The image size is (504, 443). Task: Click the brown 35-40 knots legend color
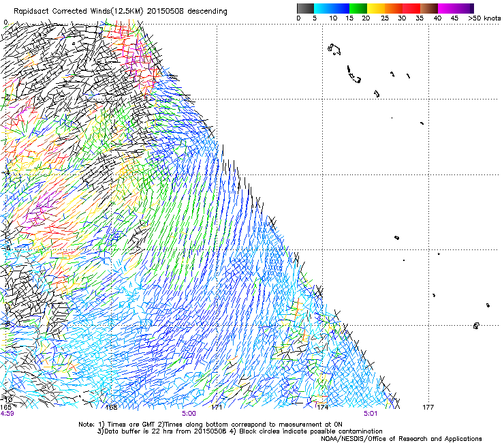click(x=429, y=8)
